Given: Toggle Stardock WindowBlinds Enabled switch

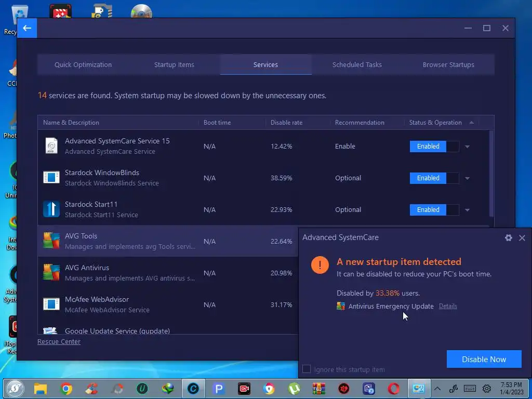Looking at the screenshot, I should pos(434,178).
